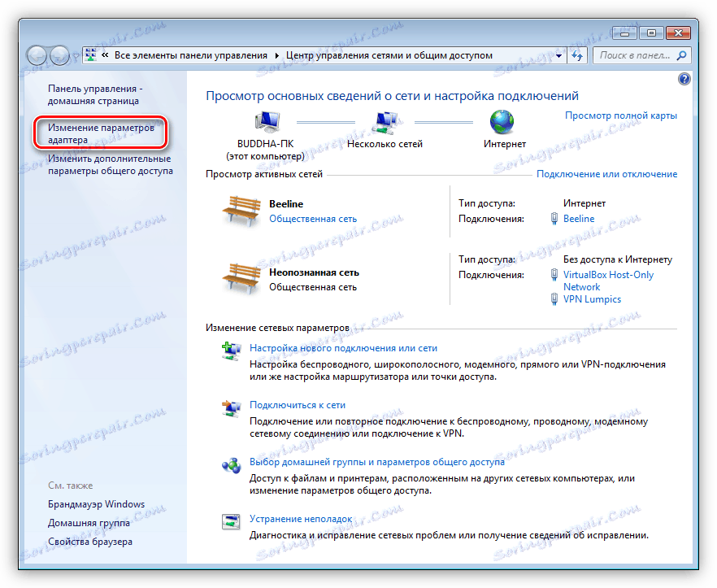Image resolution: width=717 pixels, height=588 pixels.
Task: Click the Интернет globe icon
Action: pyautogui.click(x=502, y=122)
